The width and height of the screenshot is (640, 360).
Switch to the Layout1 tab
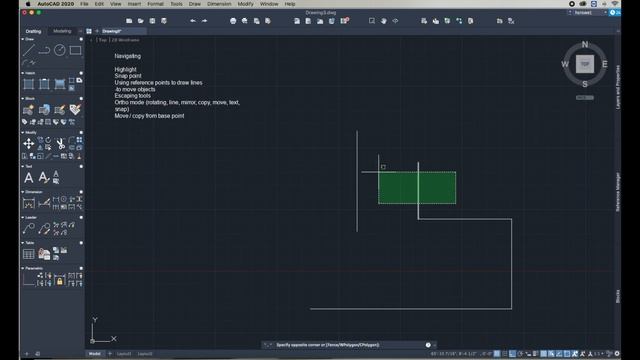tap(124, 354)
